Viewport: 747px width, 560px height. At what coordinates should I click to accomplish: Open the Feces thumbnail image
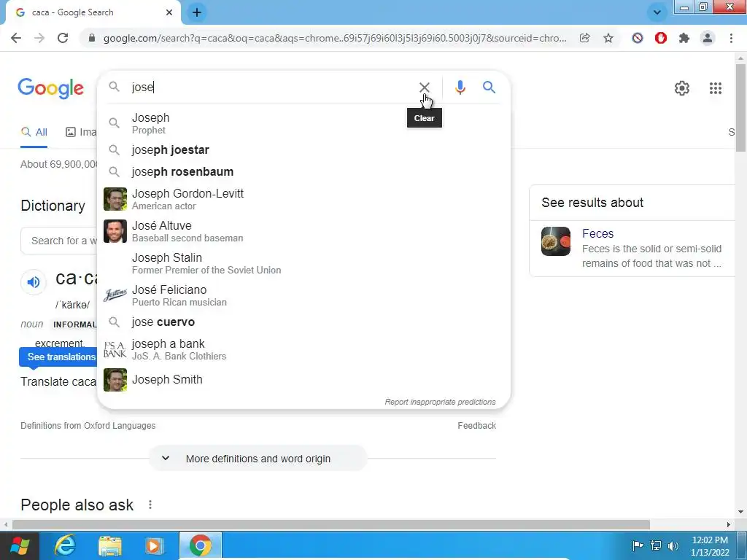(555, 241)
